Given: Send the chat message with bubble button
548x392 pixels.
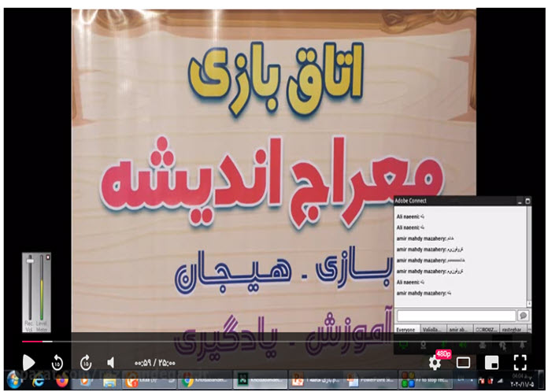Looking at the screenshot, I should tap(523, 316).
